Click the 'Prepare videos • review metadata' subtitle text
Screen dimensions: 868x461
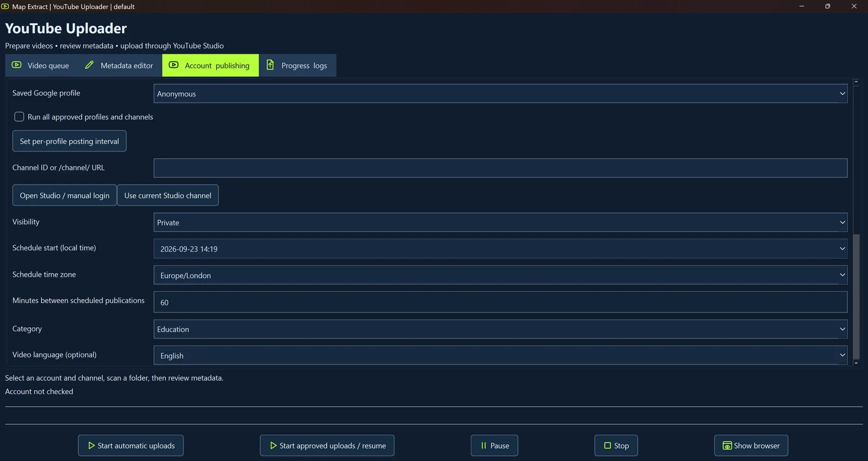[x=114, y=46]
